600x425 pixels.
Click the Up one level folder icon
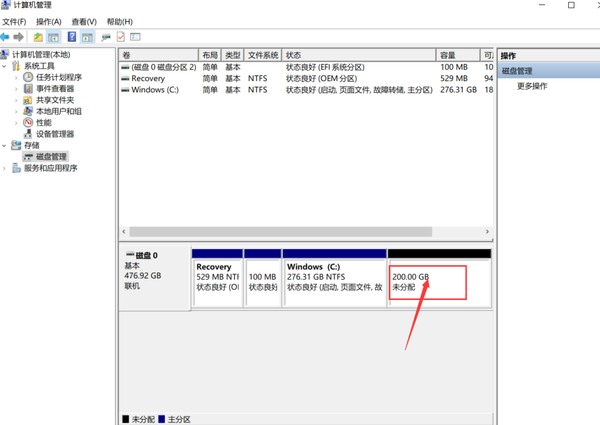pyautogui.click(x=39, y=37)
